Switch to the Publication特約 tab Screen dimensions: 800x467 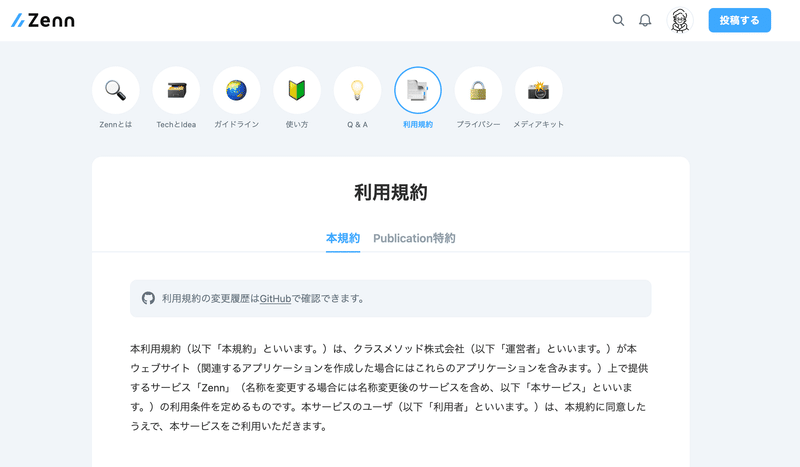pos(414,238)
